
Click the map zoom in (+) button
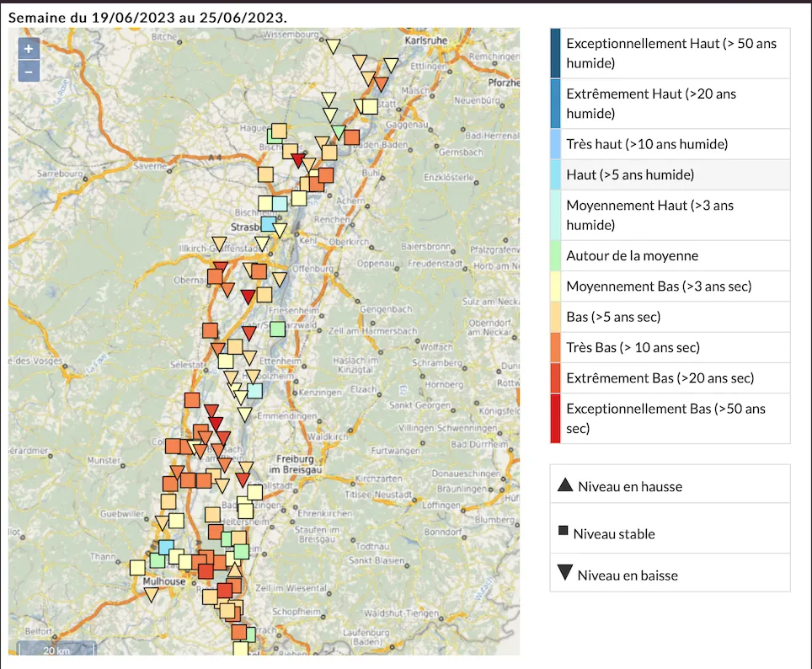(29, 49)
